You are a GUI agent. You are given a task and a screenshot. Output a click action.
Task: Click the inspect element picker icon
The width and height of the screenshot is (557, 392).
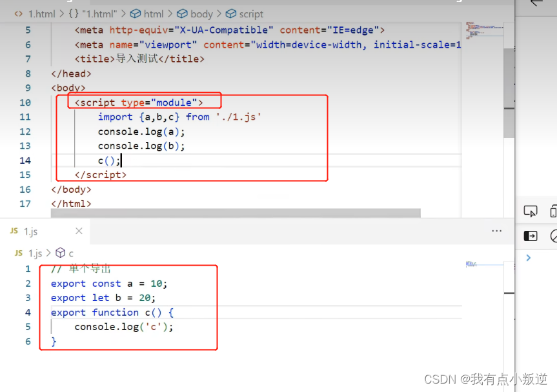pos(531,211)
